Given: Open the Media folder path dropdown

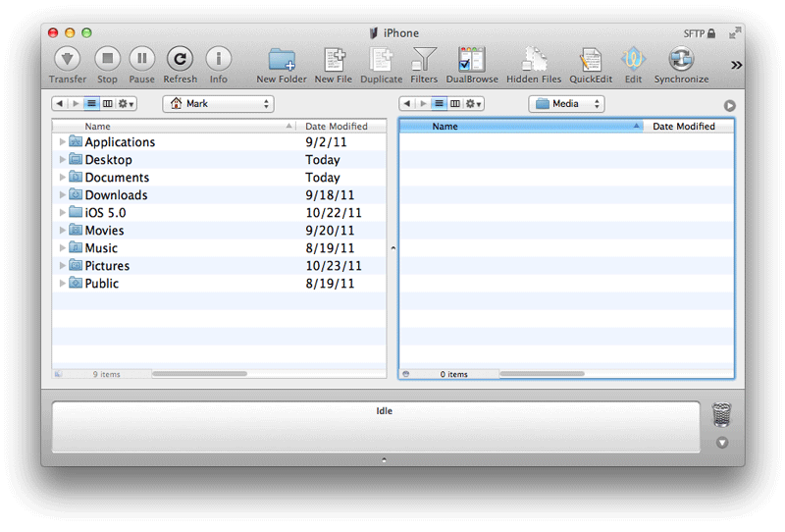Looking at the screenshot, I should (x=566, y=103).
